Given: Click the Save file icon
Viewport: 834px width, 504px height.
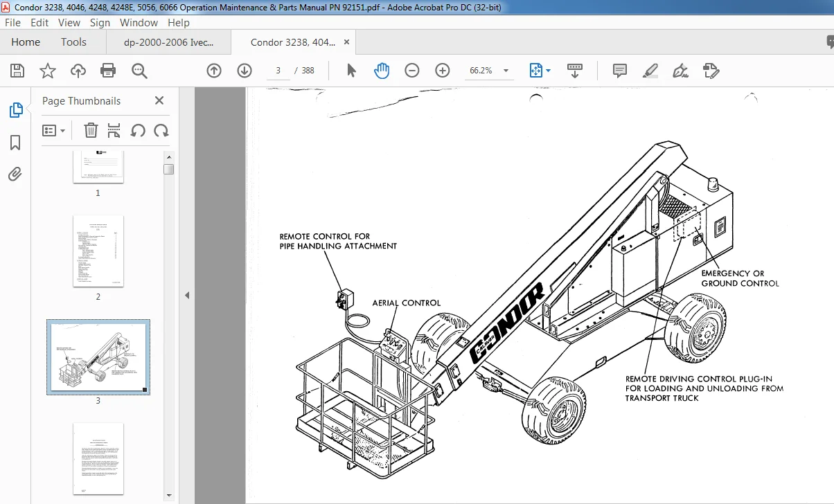Looking at the screenshot, I should pos(17,71).
